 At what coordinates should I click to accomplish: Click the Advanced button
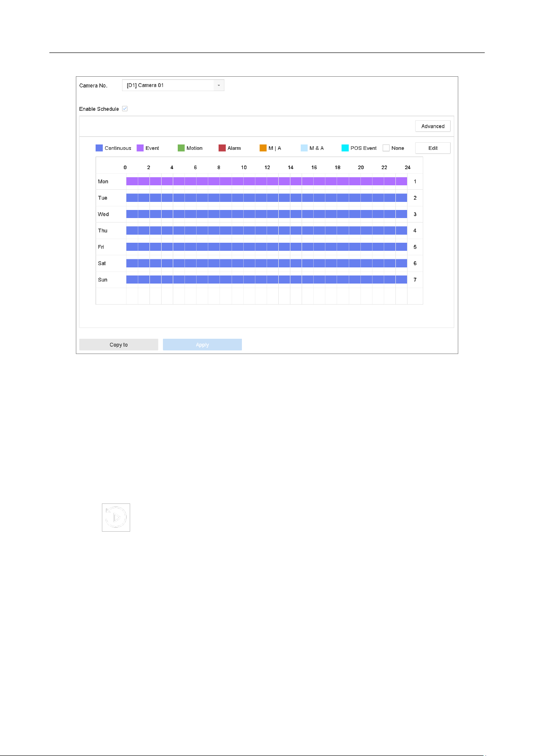(x=433, y=126)
